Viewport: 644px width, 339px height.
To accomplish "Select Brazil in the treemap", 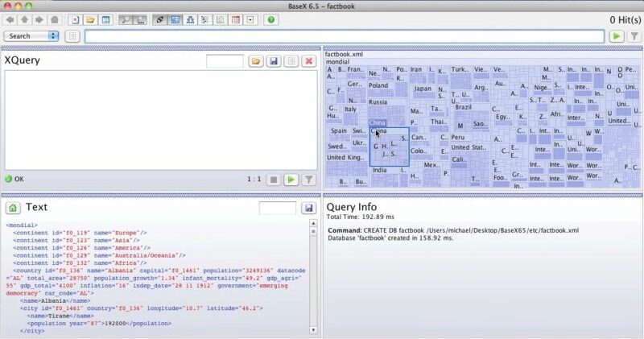I will coord(464,107).
